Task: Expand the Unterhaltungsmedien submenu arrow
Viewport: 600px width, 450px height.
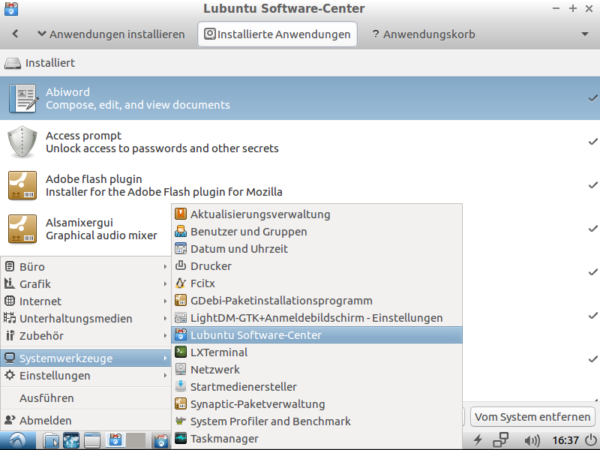Action: point(165,318)
